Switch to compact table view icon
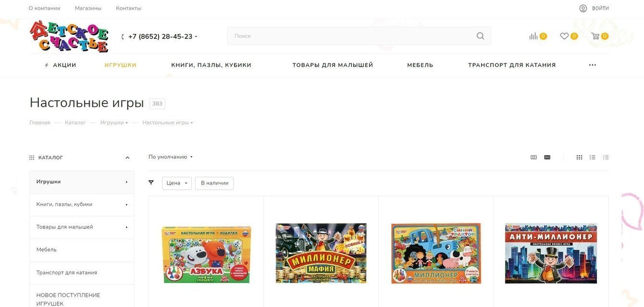Screen dimensions: 644x307 [606, 157]
